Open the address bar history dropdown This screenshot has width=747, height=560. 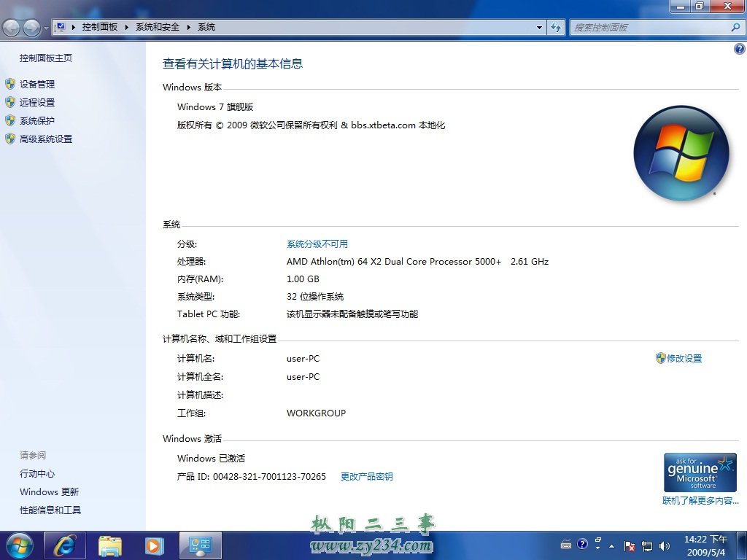(x=539, y=27)
